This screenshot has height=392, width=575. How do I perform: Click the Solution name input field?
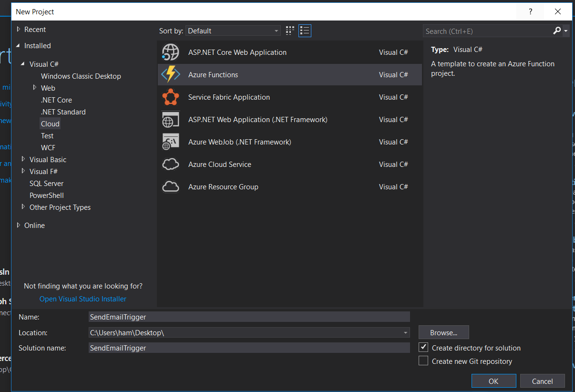pyautogui.click(x=249, y=348)
